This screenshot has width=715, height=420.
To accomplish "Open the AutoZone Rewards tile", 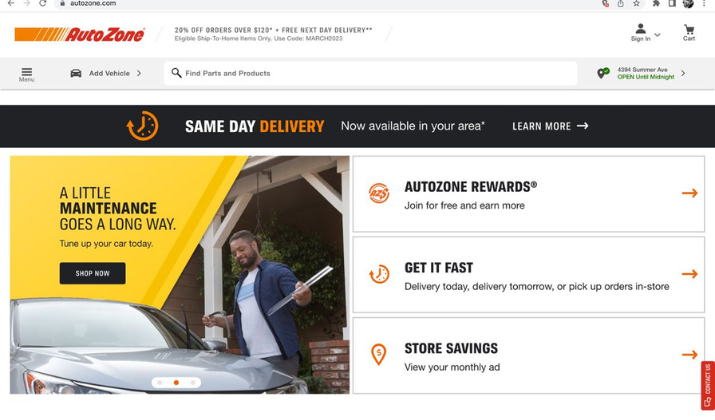I will (528, 194).
